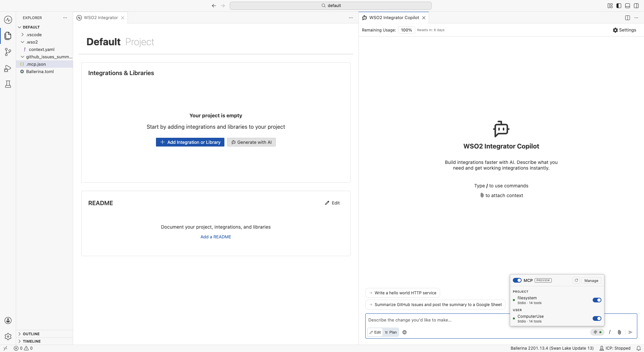Click the 100% remaining usage value
This screenshot has height=352, width=644.
(x=407, y=30)
